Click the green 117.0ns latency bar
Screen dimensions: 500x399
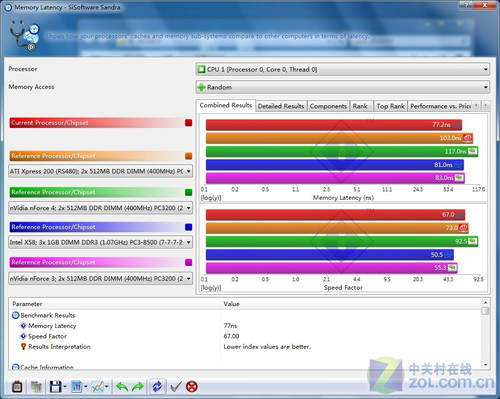pos(342,151)
